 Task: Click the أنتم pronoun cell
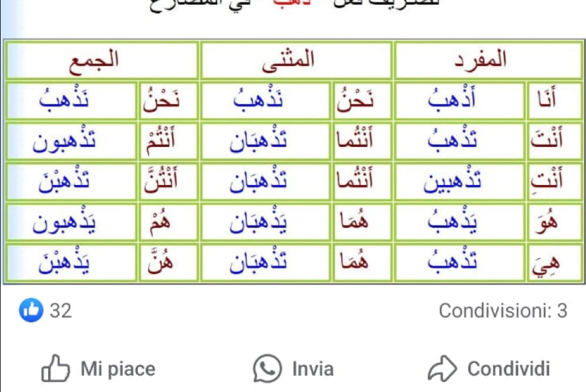point(168,141)
